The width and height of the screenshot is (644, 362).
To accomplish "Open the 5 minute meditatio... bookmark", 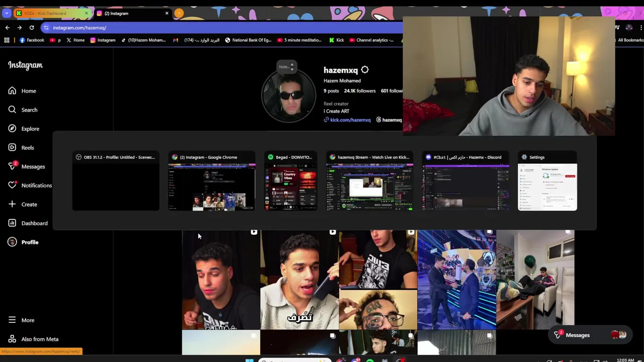I will pyautogui.click(x=300, y=40).
